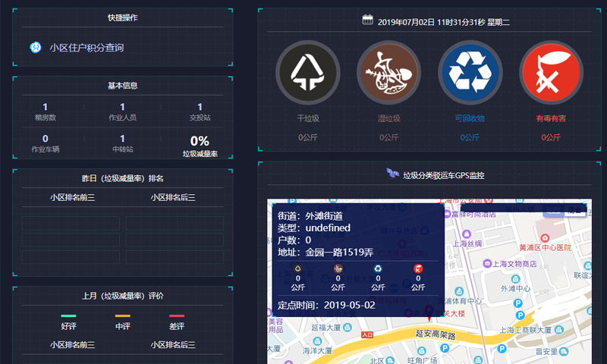Image resolution: width=607 pixels, height=364 pixels.
Task: Select yesterday's 小区排名前三 column header
Action: click(x=72, y=197)
